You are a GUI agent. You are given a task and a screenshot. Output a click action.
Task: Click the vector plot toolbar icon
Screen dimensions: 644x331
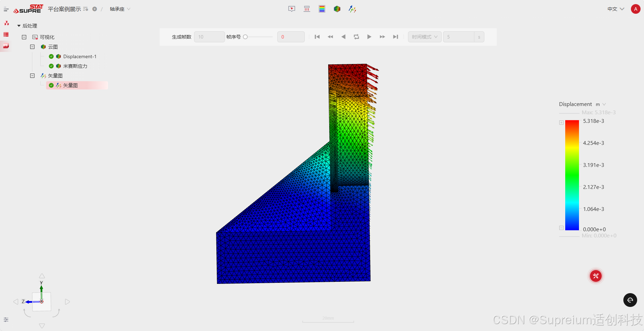click(352, 9)
